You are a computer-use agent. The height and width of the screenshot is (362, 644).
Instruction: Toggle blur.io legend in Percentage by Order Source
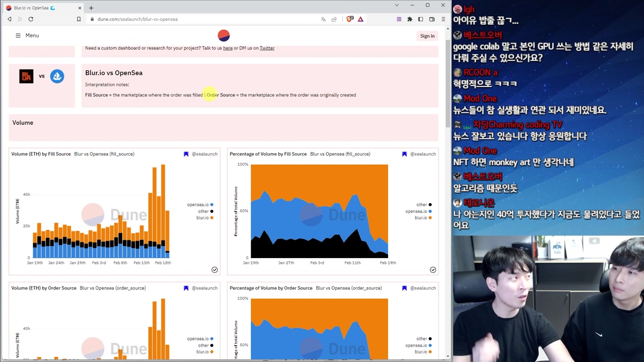pyautogui.click(x=424, y=352)
